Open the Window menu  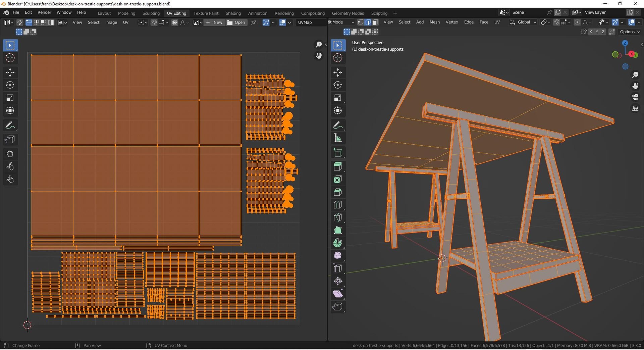coord(64,12)
